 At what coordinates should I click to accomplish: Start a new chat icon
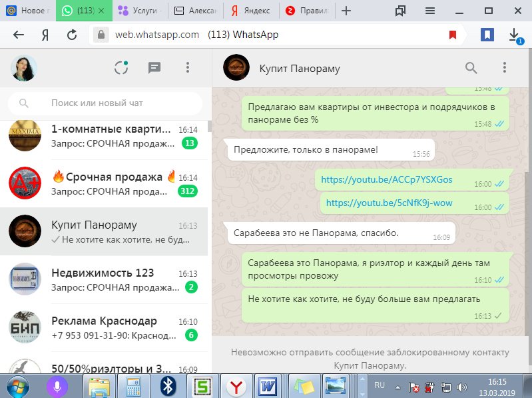click(154, 67)
